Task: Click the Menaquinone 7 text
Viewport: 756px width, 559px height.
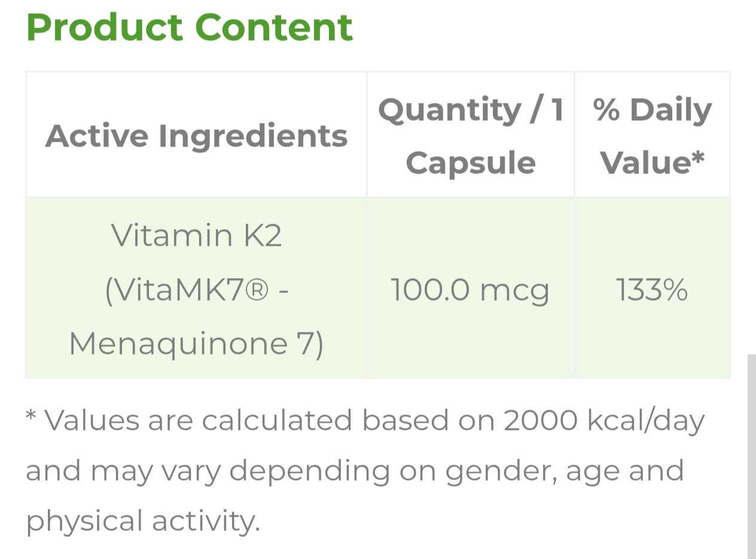Action: [196, 344]
